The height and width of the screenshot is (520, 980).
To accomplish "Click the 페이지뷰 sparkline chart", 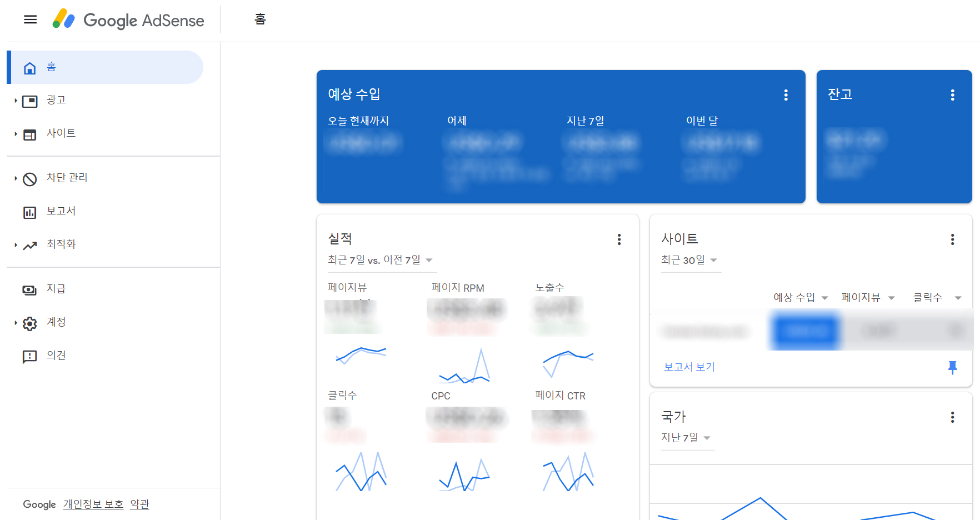I will click(361, 356).
